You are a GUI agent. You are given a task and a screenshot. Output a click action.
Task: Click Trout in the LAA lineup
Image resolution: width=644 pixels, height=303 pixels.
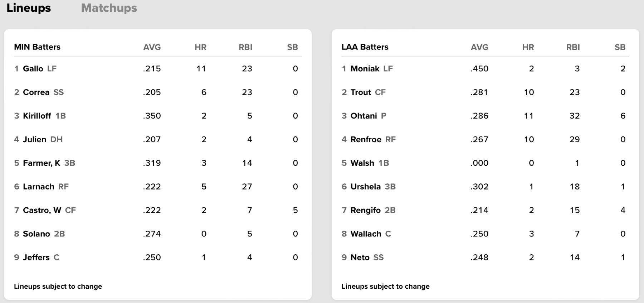click(361, 92)
